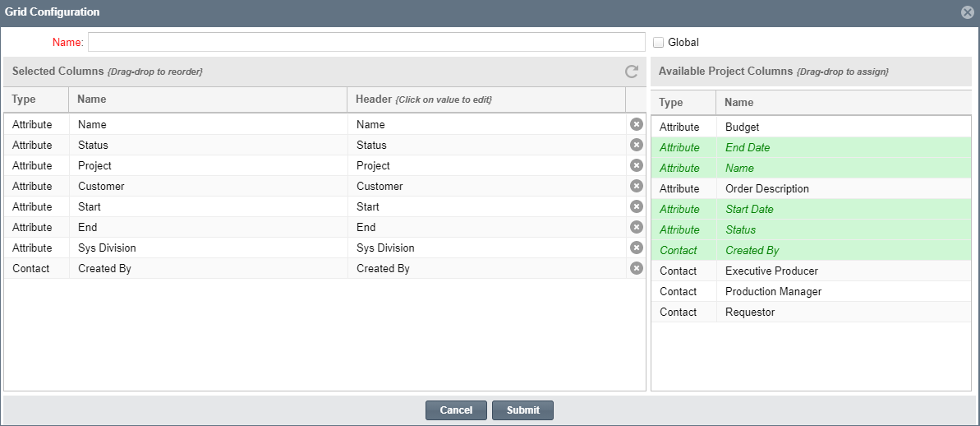Viewport: 980px width, 426px height.
Task: Click the Name header in Selected Columns
Action: pyautogui.click(x=208, y=100)
